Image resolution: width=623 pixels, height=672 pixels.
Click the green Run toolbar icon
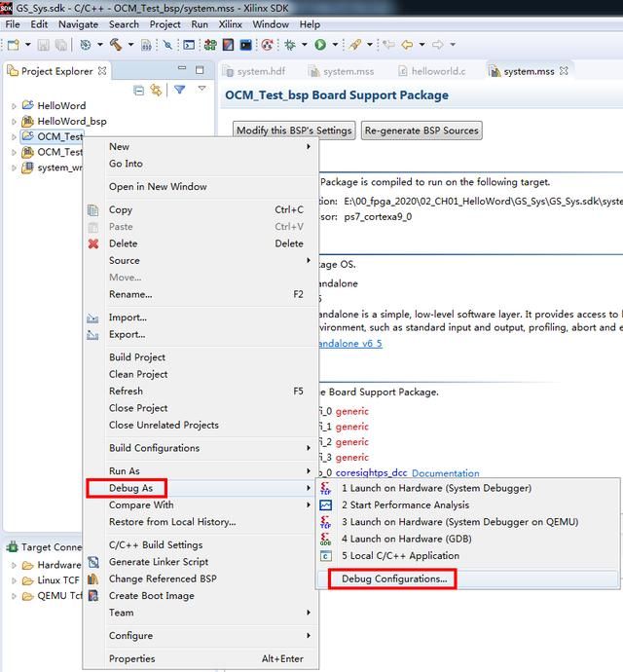[320, 45]
